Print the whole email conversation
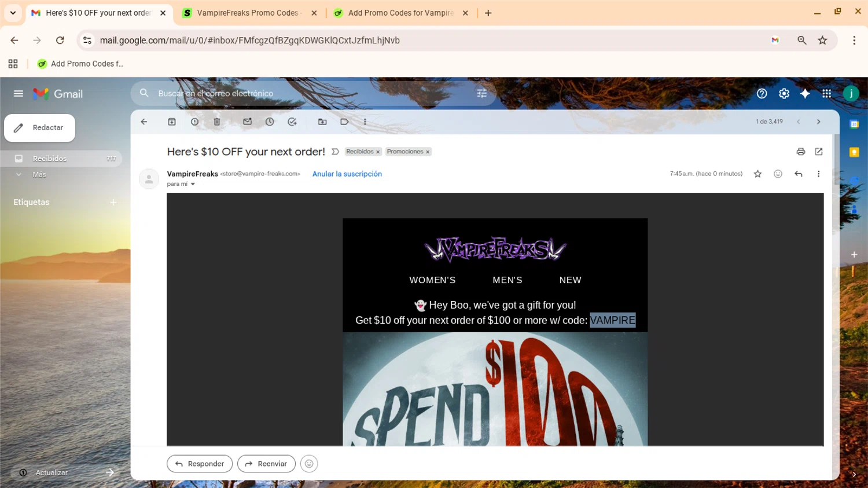Image resolution: width=868 pixels, height=488 pixels. pos(801,152)
